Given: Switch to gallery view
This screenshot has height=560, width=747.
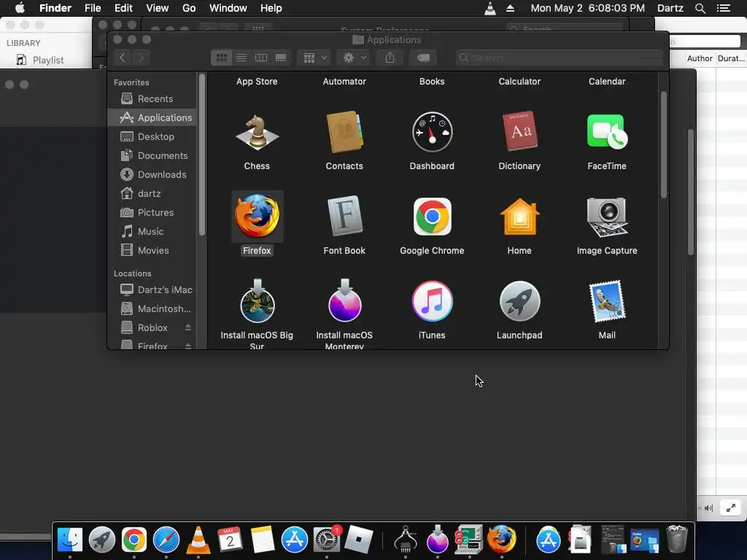Looking at the screenshot, I should (281, 58).
